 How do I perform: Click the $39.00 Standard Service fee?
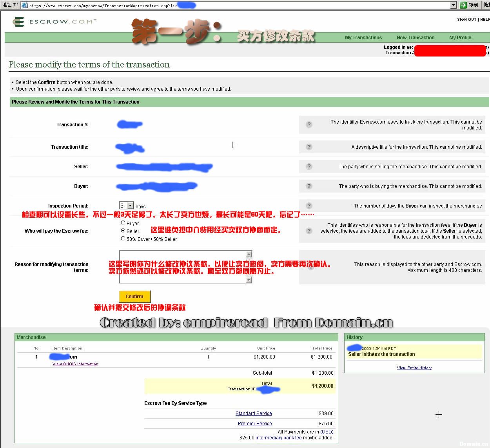[326, 413]
